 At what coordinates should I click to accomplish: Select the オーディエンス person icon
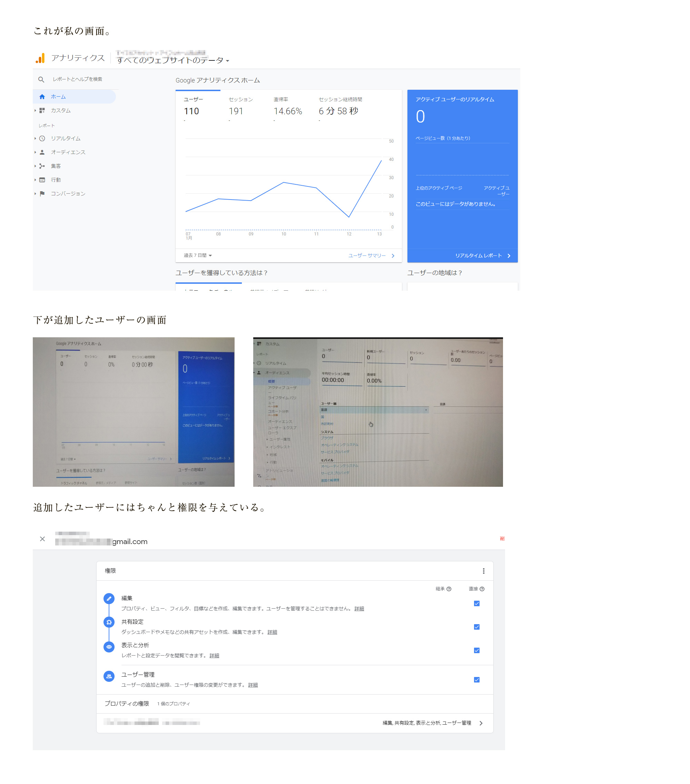point(42,152)
